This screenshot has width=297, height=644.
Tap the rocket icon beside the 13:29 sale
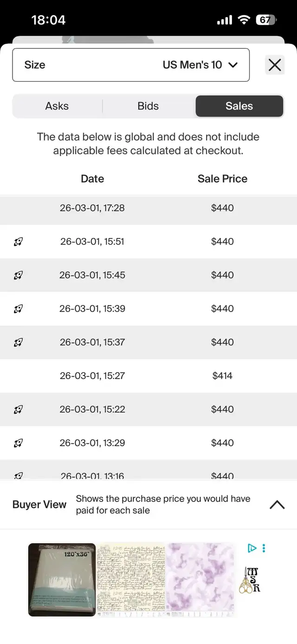point(18,443)
